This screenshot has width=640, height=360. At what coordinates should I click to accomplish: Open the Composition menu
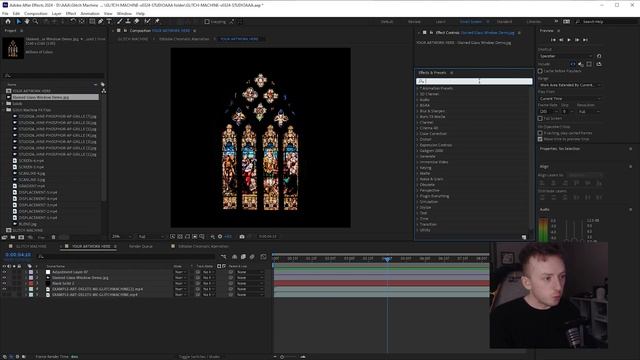pyautogui.click(x=36, y=13)
